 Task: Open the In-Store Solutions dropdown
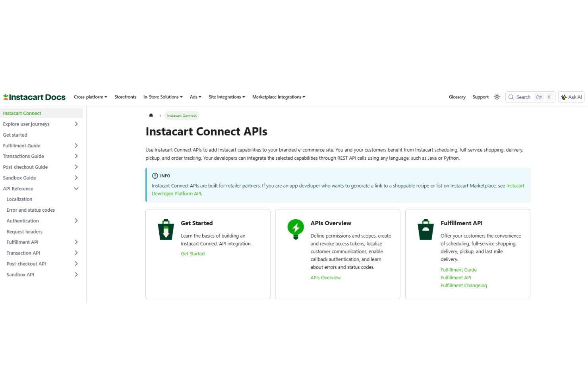coord(163,97)
